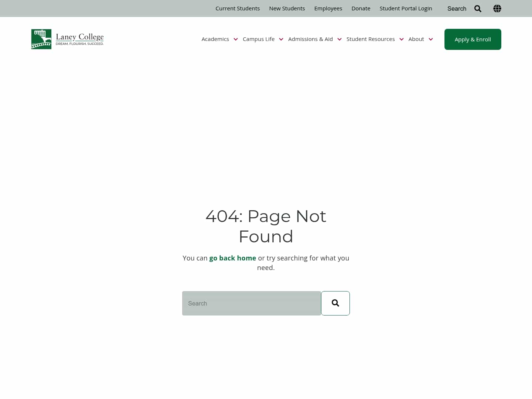532x399 pixels.
Task: Open the New Students menu item
Action: (287, 8)
